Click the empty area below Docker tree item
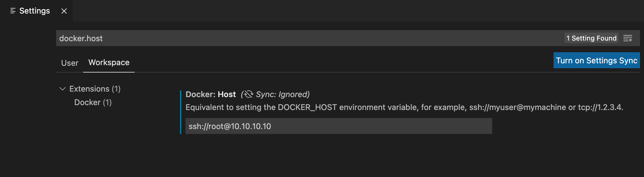The width and height of the screenshot is (644, 177). tap(117, 141)
